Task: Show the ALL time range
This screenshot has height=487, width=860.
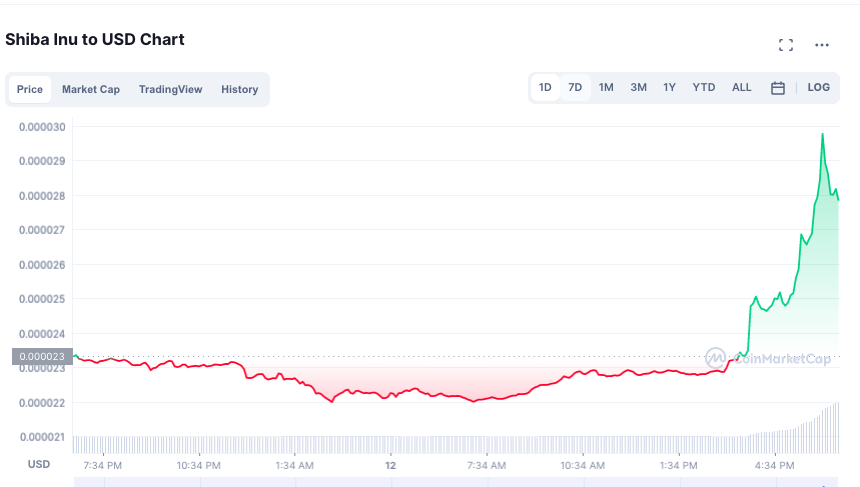Action: coord(742,87)
